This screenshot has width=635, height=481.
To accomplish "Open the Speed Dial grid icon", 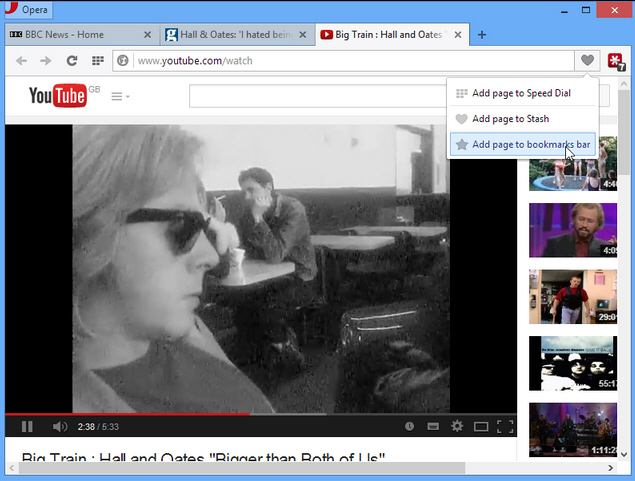I will pos(98,61).
